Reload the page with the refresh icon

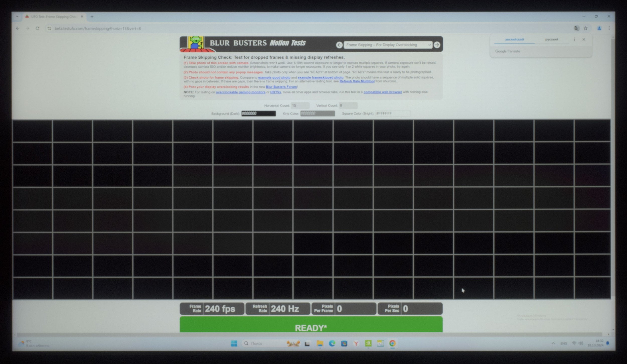pyautogui.click(x=37, y=28)
